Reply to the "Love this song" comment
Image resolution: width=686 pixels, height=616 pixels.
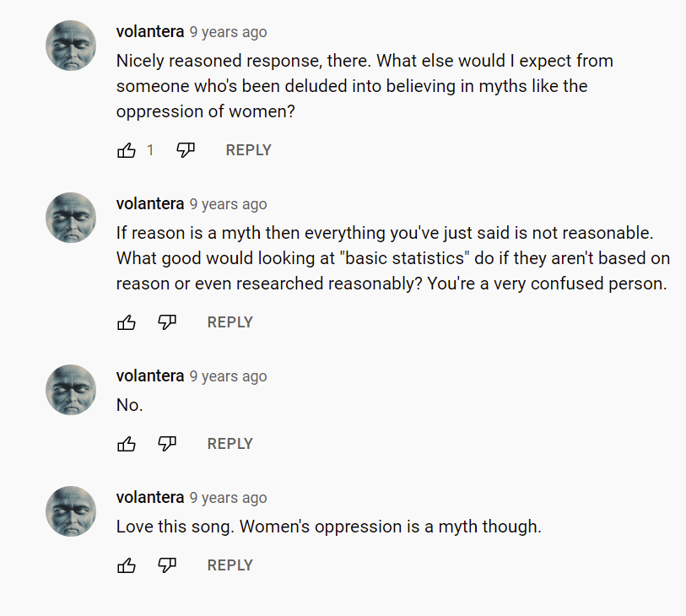[230, 565]
